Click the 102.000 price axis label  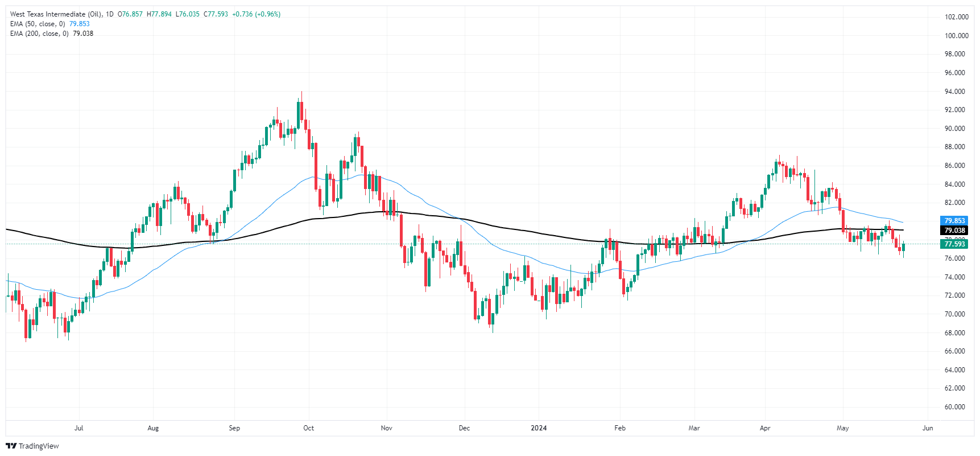point(956,17)
